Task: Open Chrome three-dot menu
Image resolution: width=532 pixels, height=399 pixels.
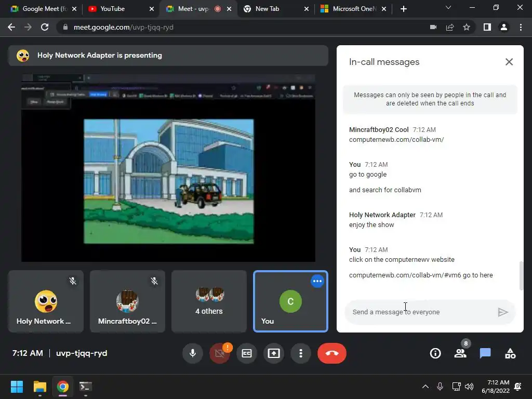Action: click(x=521, y=27)
